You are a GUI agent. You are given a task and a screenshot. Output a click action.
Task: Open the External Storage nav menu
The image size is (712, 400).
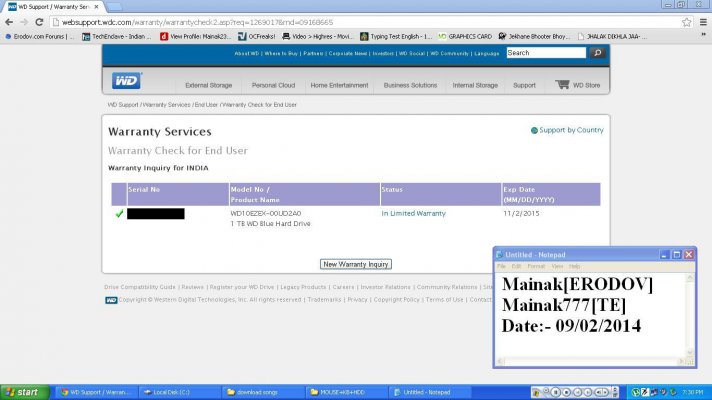point(208,85)
